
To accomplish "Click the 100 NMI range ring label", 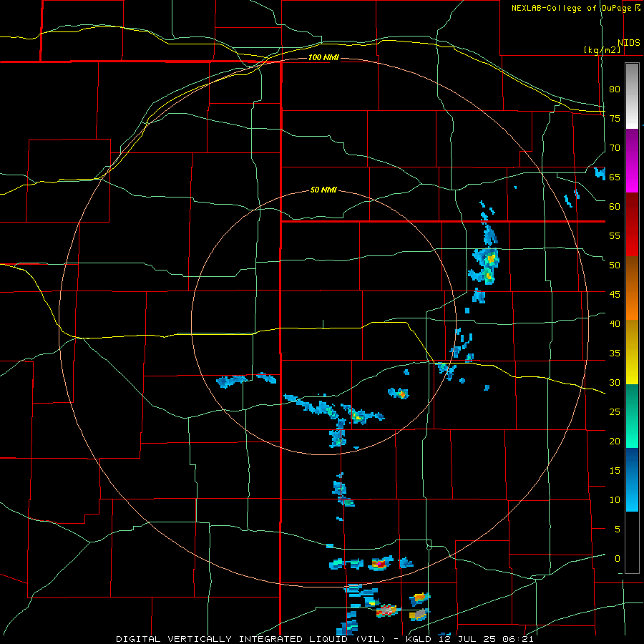I will [x=323, y=57].
